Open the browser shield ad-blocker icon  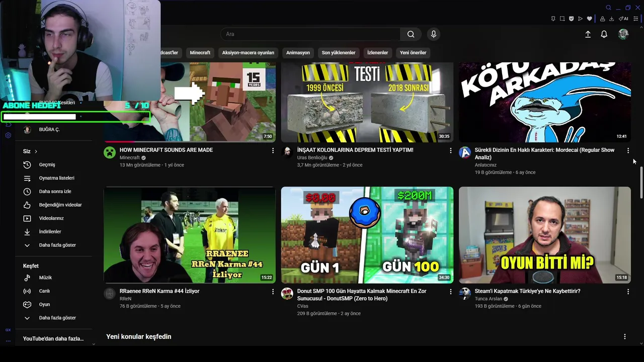tap(571, 19)
